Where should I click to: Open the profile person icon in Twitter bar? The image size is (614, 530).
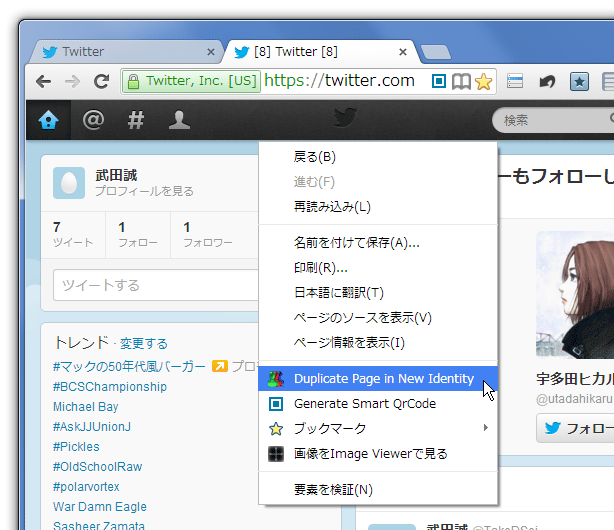pyautogui.click(x=179, y=120)
